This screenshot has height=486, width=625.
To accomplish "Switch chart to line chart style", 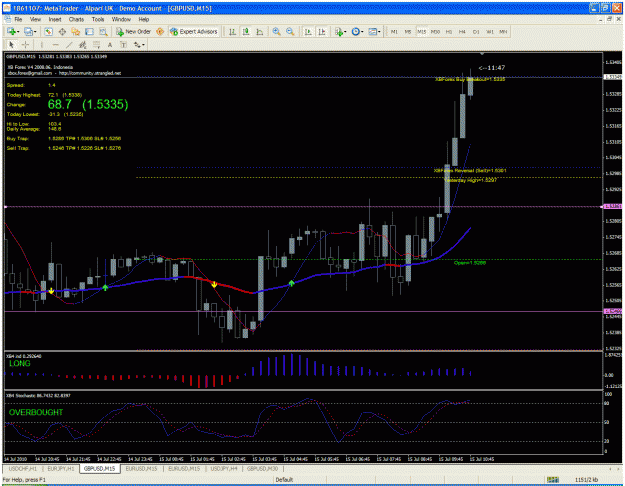I will point(259,31).
